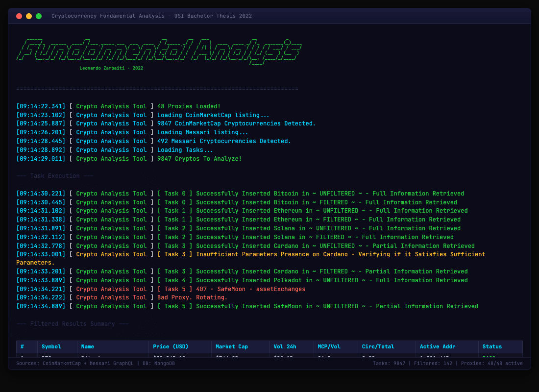The width and height of the screenshot is (539, 392).
Task: Sort table by Name column header
Action: 88,346
